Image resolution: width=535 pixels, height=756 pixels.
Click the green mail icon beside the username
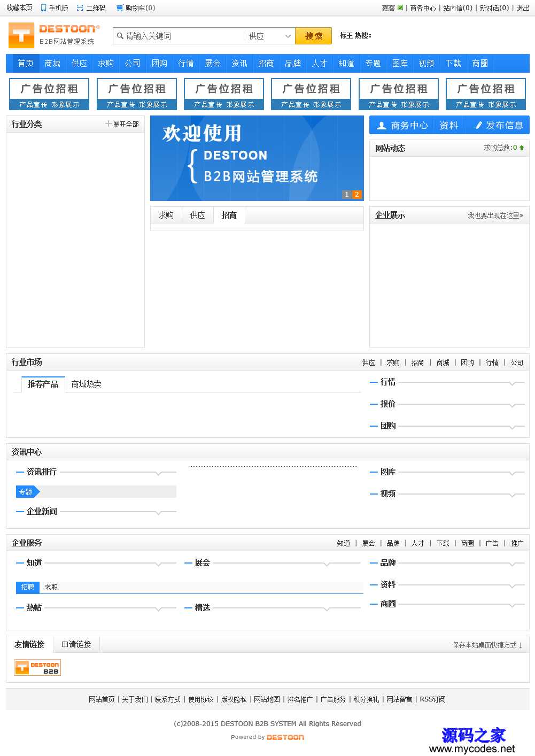[x=400, y=7]
